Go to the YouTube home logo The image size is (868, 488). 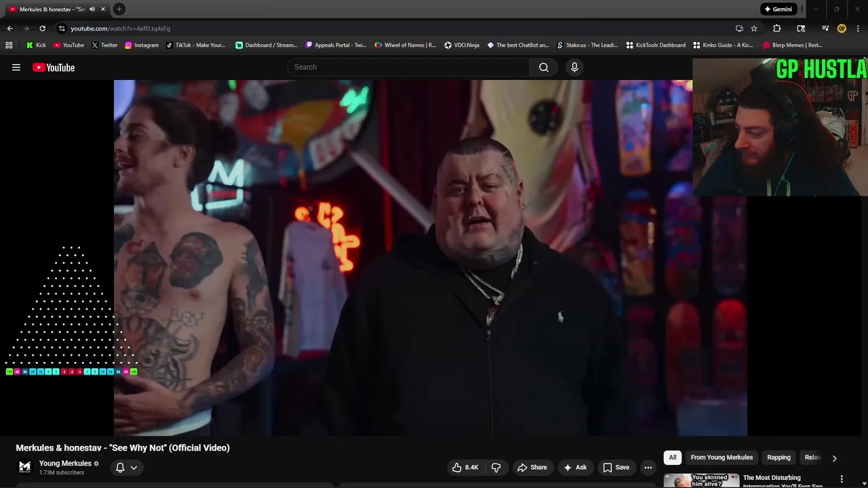click(54, 67)
